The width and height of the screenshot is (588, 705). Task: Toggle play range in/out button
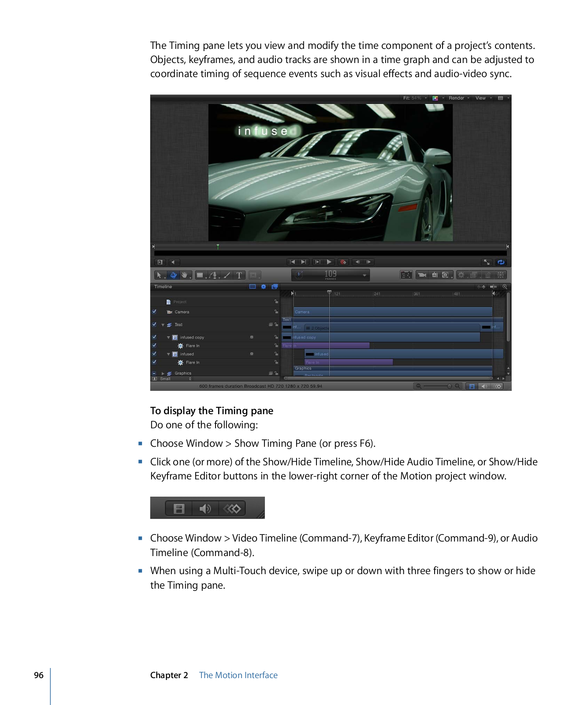[160, 262]
